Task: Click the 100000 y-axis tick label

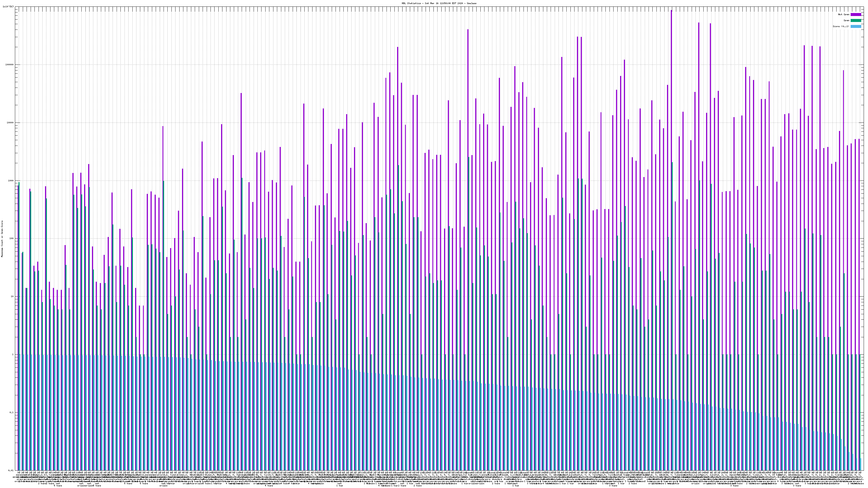Action: (x=10, y=65)
